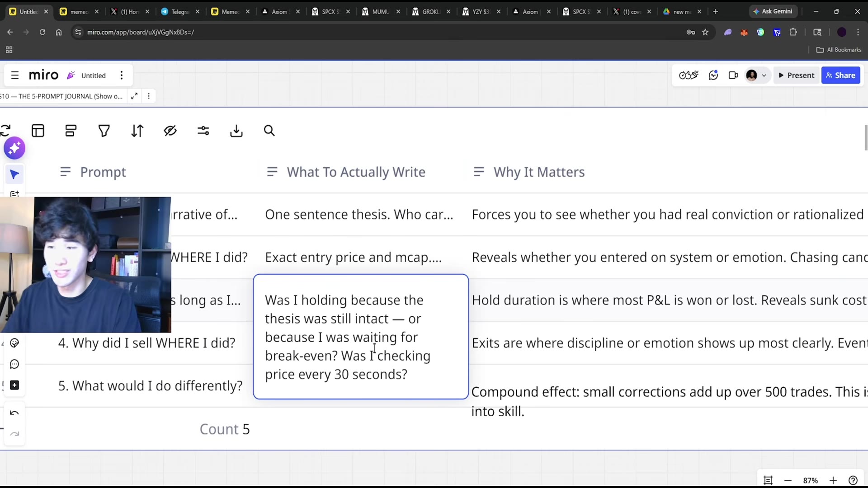Click the expanded 'Was I holding' cell
The image size is (868, 488).
pos(361,337)
